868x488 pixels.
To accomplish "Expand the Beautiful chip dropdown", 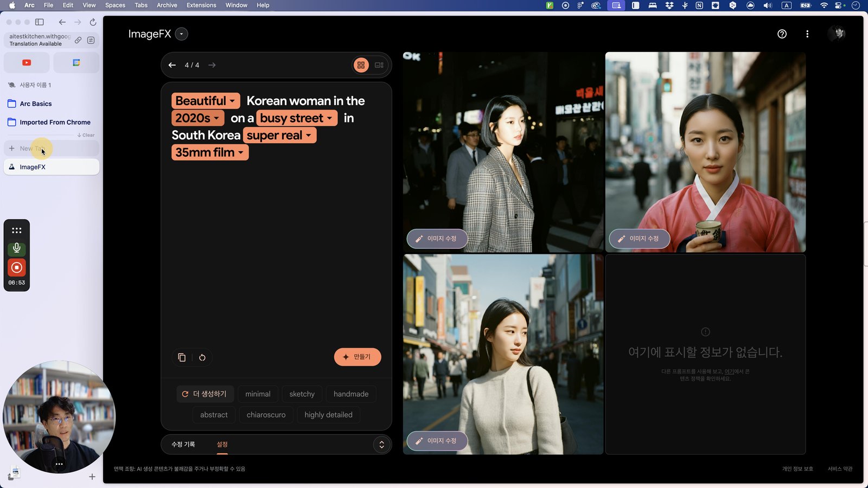I will click(x=205, y=101).
